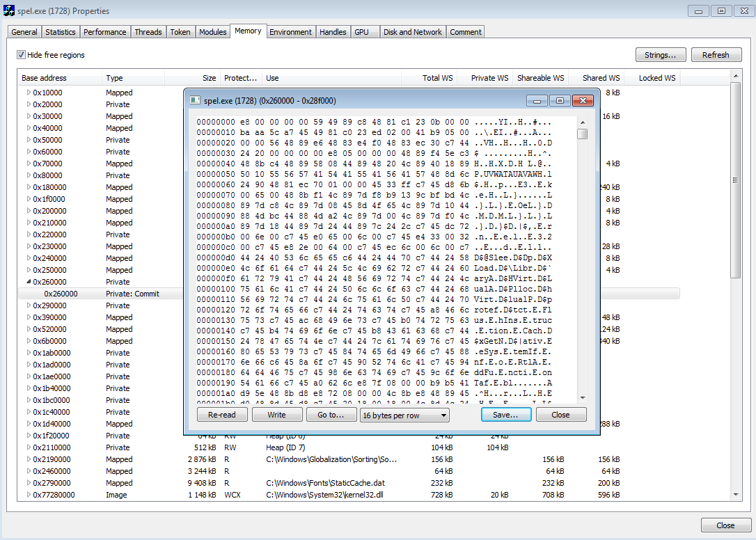Sort by Use column header
756x540 pixels.
pos(331,78)
